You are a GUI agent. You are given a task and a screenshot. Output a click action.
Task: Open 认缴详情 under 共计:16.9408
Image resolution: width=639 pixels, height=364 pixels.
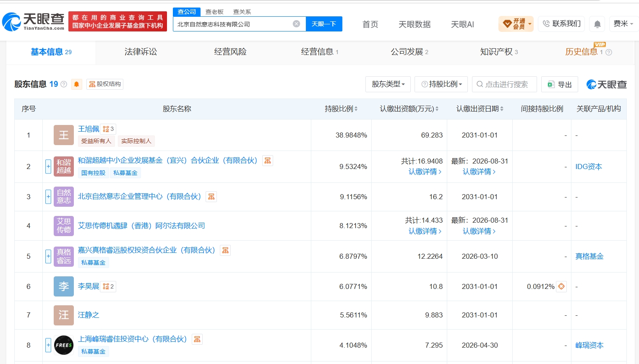pyautogui.click(x=425, y=172)
